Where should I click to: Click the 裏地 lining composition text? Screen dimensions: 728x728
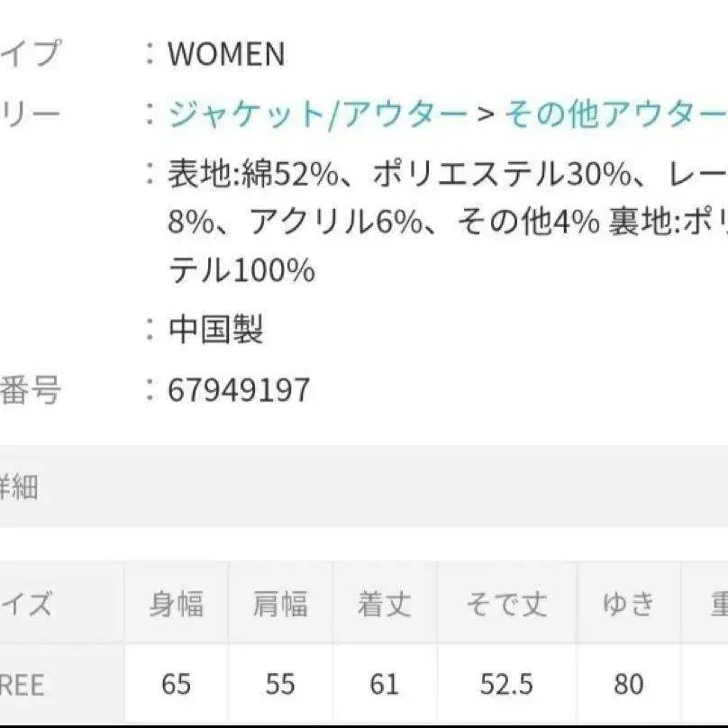[649, 222]
